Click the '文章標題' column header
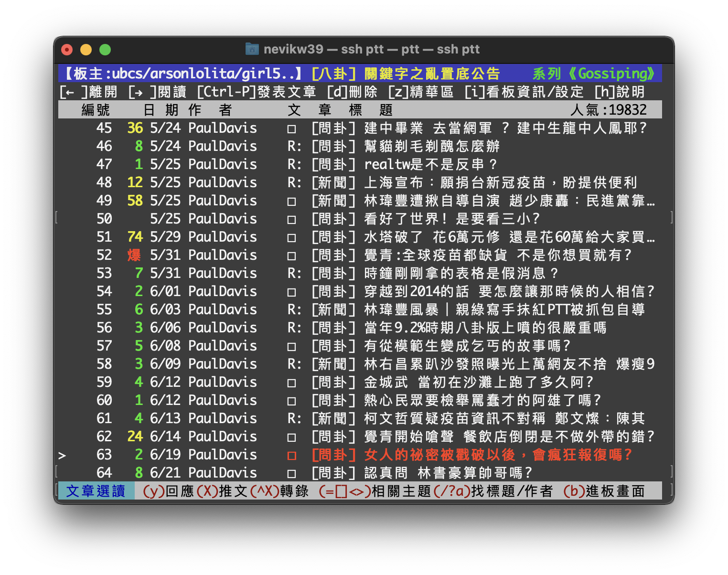This screenshot has height=575, width=728. tap(340, 110)
